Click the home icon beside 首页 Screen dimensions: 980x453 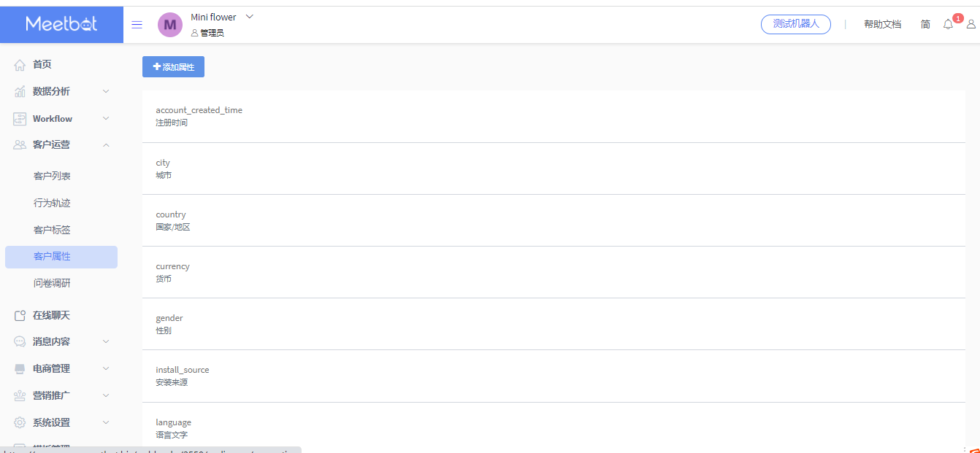click(x=20, y=65)
